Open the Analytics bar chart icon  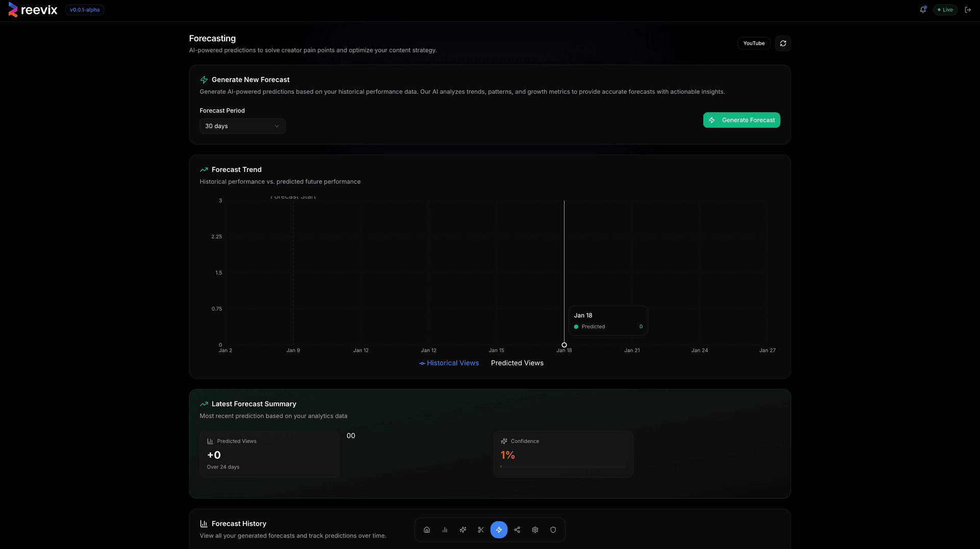coord(445,530)
